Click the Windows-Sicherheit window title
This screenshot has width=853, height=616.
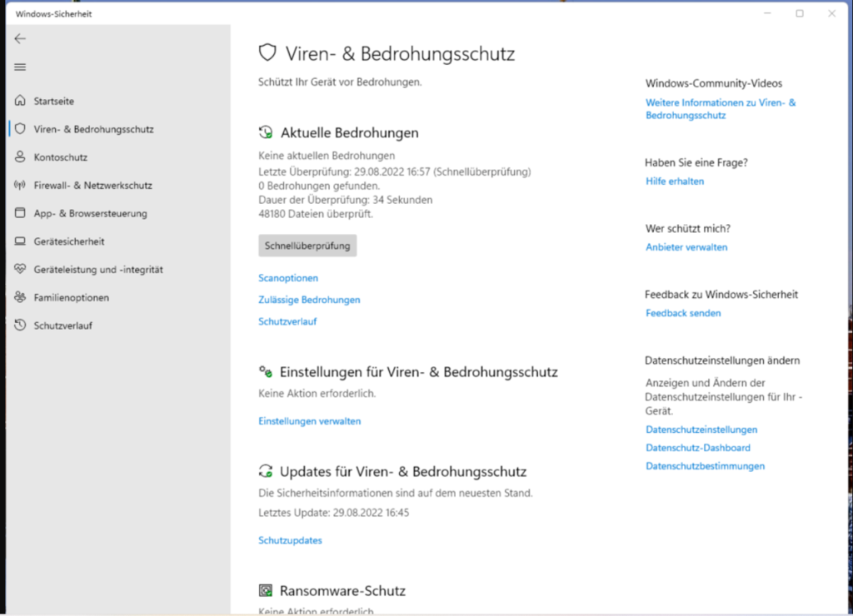[53, 14]
